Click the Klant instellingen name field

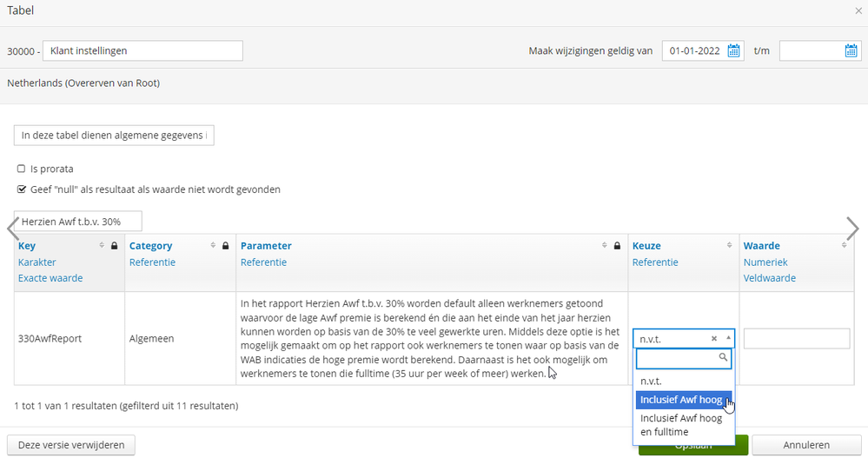coord(142,51)
